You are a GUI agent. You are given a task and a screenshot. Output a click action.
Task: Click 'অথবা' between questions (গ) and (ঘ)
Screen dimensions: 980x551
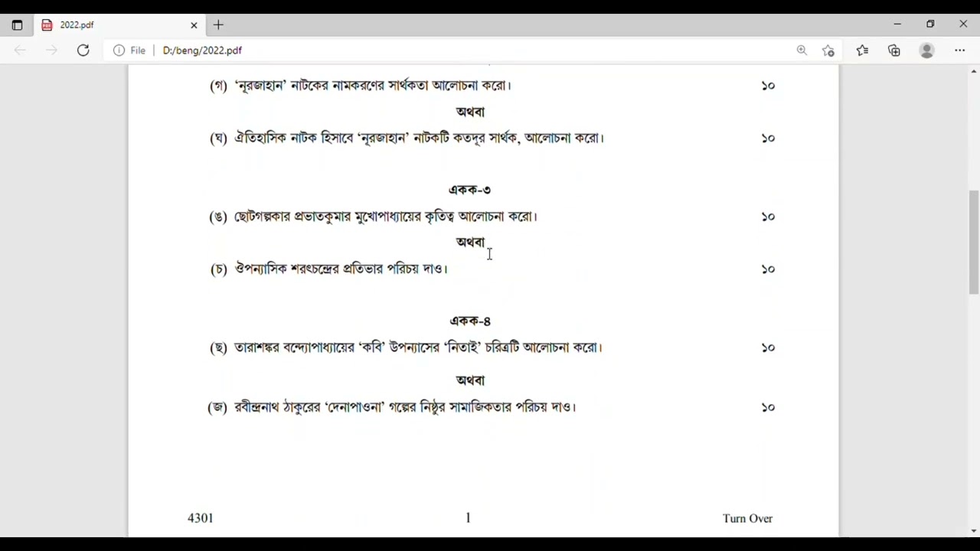click(x=470, y=112)
